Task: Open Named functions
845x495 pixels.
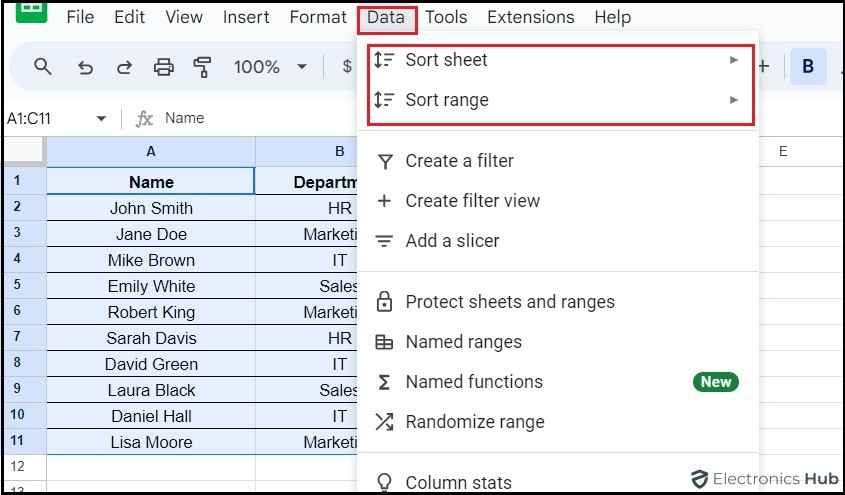Action: tap(558, 381)
